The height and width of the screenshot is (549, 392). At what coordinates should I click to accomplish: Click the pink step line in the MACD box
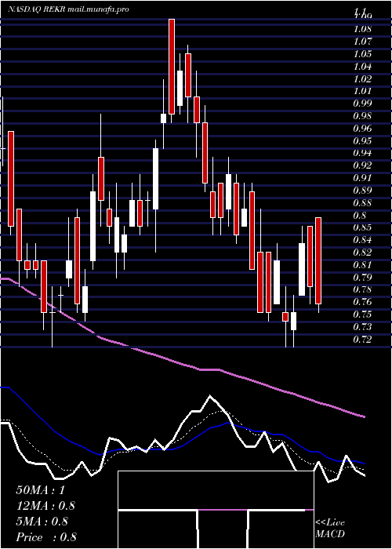click(x=223, y=510)
